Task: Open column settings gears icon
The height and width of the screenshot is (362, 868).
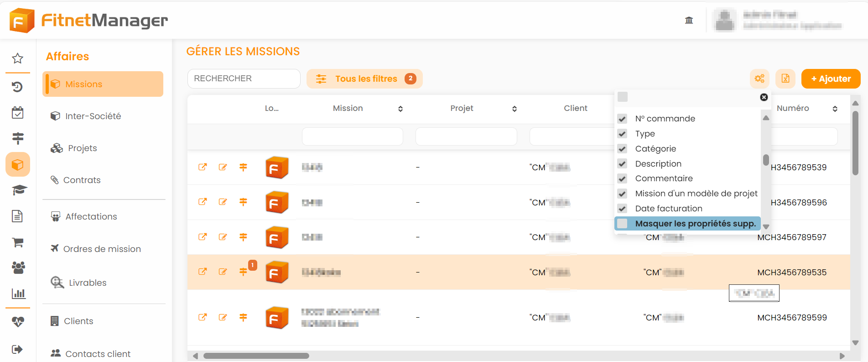Action: coord(759,79)
